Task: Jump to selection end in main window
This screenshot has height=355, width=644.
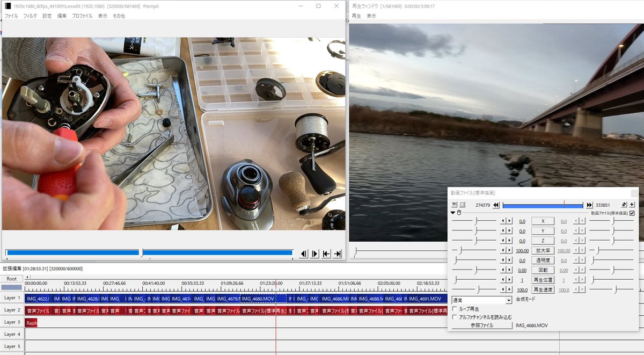Action: [x=338, y=253]
